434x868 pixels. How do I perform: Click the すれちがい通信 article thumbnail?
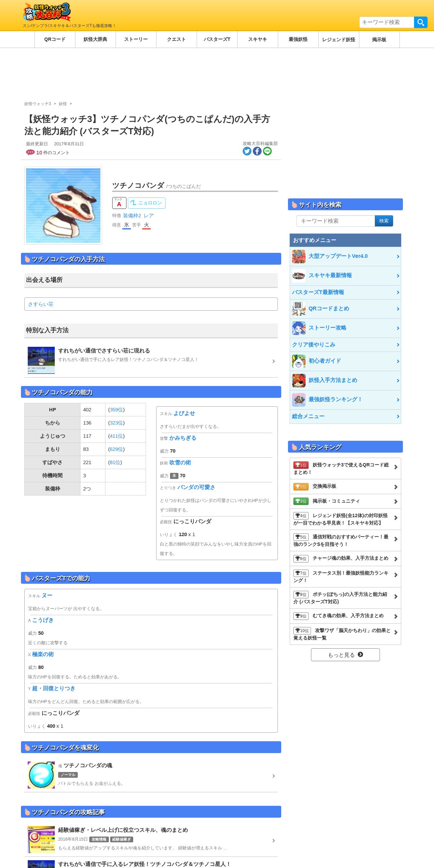point(41,360)
